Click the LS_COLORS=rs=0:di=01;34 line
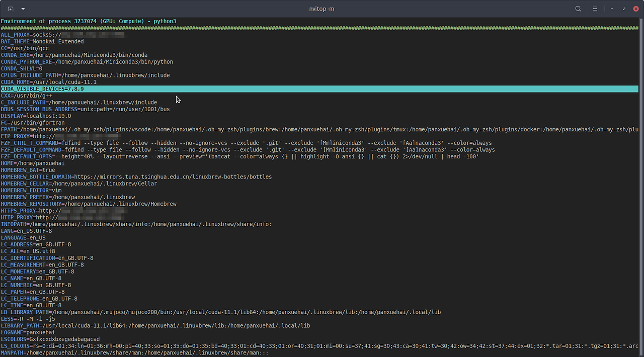Screen dimensions: 644x357 (319, 346)
